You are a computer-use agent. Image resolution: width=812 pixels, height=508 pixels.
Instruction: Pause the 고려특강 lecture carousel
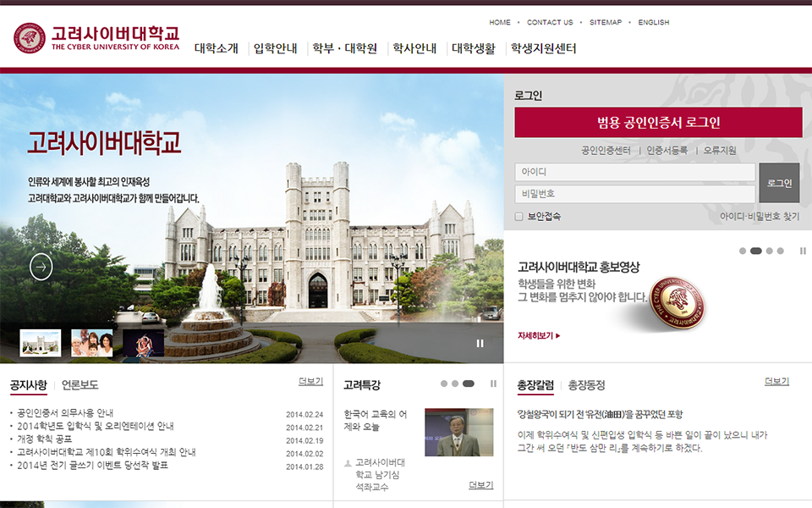(493, 384)
